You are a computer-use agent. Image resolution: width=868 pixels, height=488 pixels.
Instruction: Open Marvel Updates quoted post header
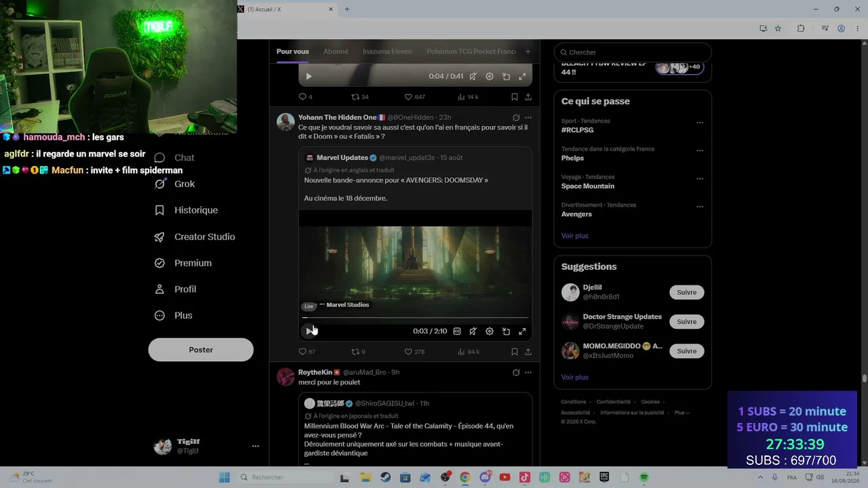point(384,157)
